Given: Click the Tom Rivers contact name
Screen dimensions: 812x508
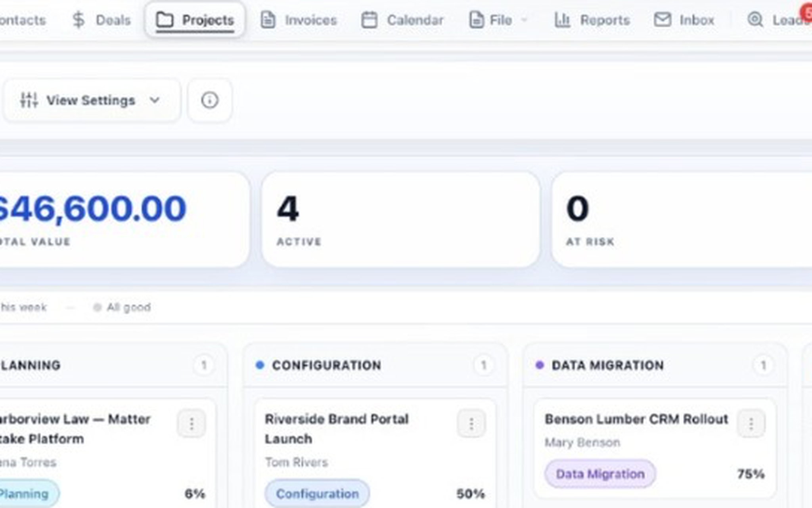Looking at the screenshot, I should tap(297, 462).
